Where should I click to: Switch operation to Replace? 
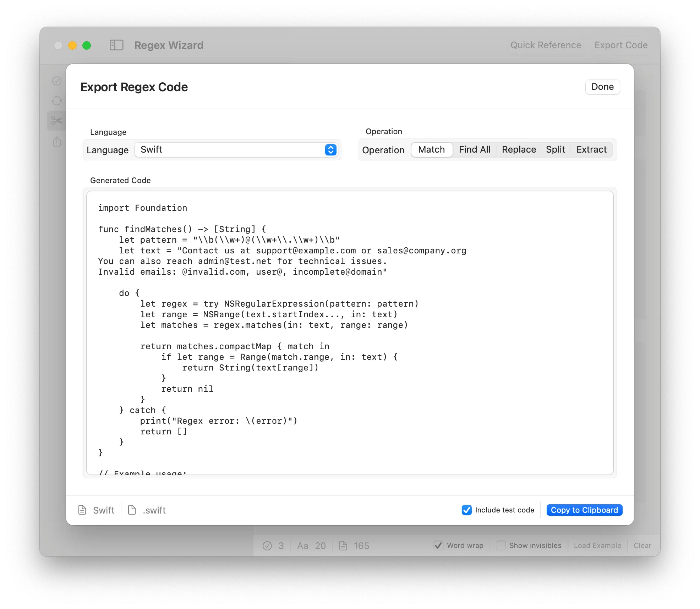519,149
